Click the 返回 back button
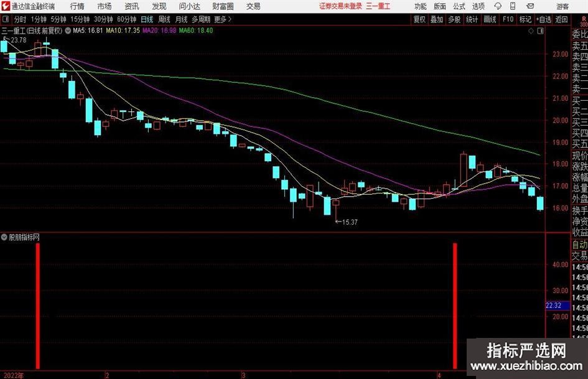 click(561, 19)
